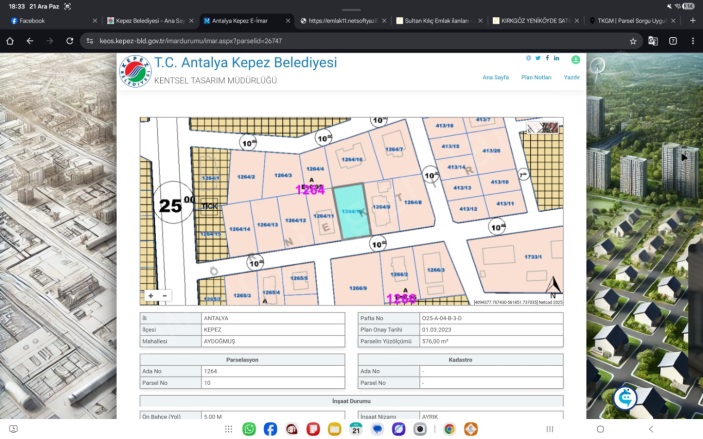Open Facebook app from the taskbar
703x439 pixels.
(x=271, y=429)
